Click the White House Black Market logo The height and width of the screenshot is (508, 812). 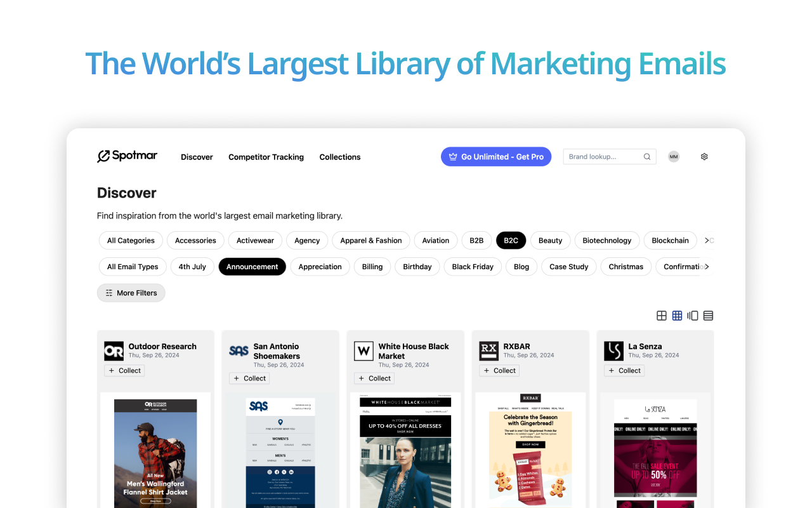pyautogui.click(x=364, y=351)
